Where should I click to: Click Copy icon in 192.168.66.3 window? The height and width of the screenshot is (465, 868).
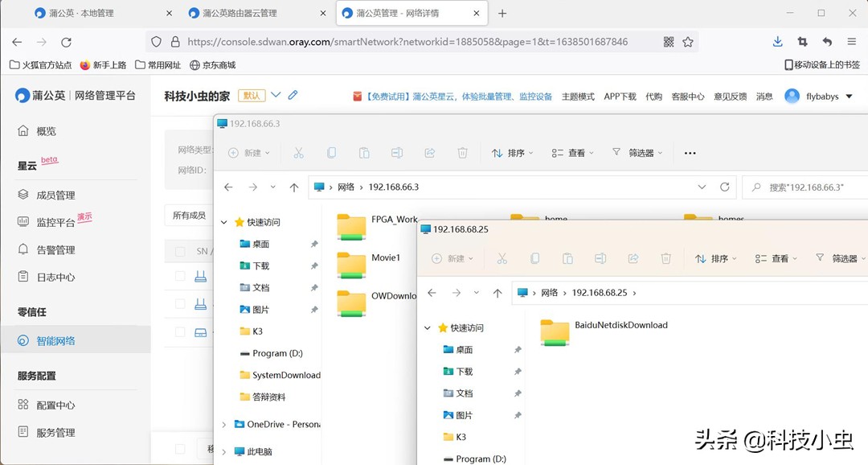coord(331,153)
